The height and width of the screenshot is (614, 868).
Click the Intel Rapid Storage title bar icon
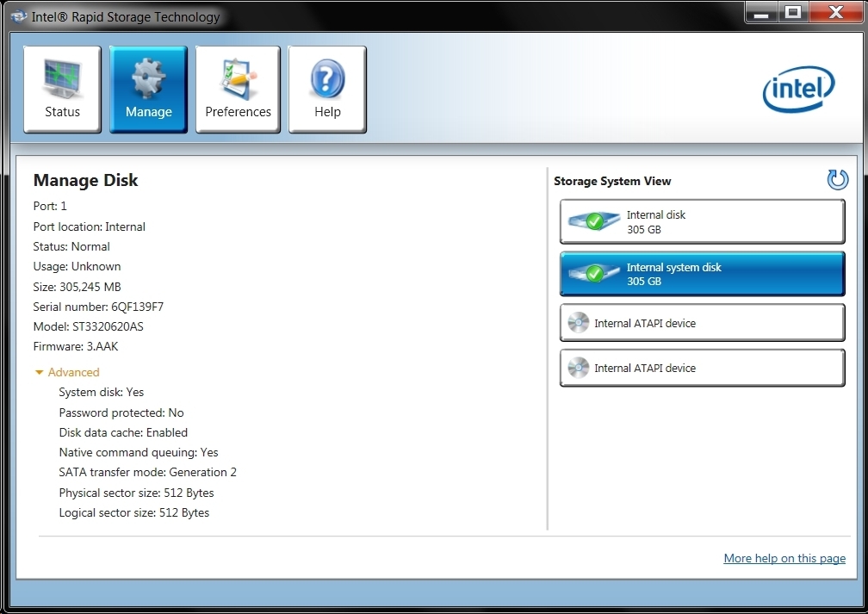click(x=19, y=16)
